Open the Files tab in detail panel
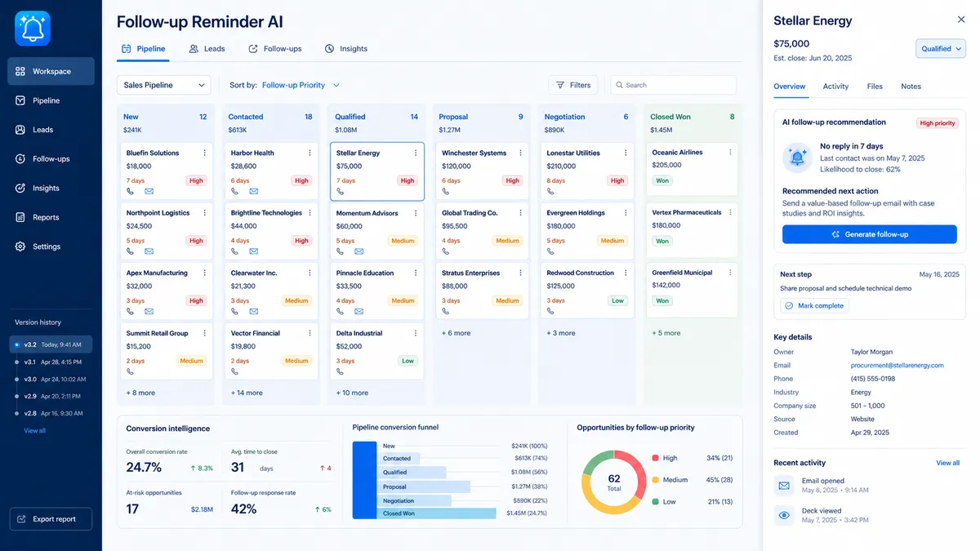Screen dimensions: 980x551 coord(875,87)
